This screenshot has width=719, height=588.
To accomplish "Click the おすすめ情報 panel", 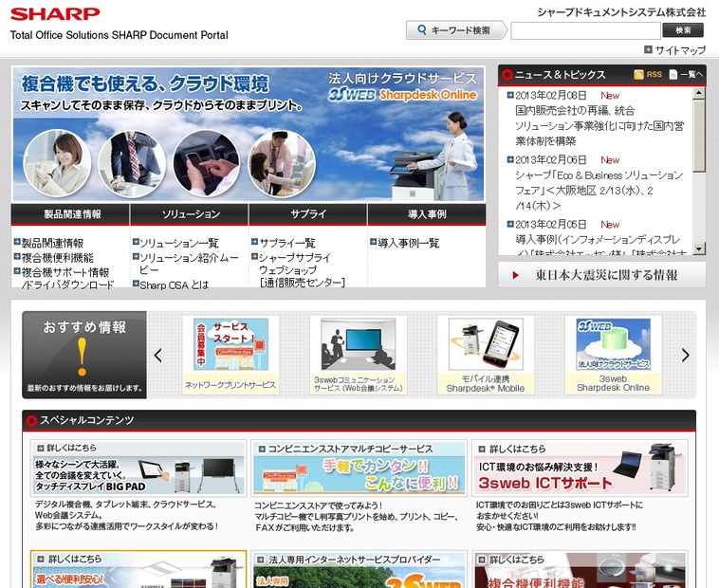I will tap(84, 355).
